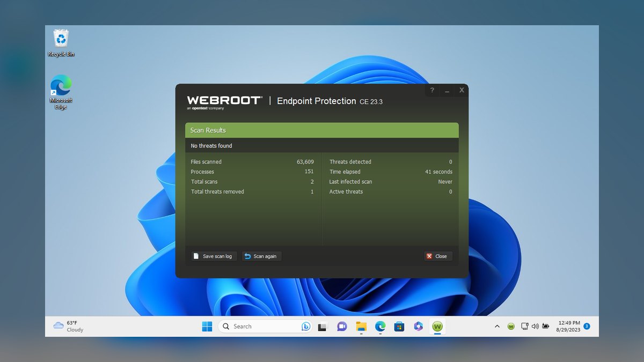Screen dimensions: 644x362
Task: Open Webroot help question mark icon
Action: coord(432,91)
